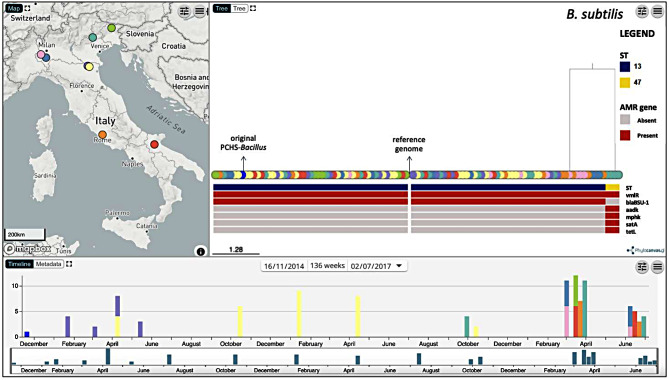This screenshot has height=380, width=669.
Task: Open timeline panel settings sliders icon
Action: pos(642,267)
